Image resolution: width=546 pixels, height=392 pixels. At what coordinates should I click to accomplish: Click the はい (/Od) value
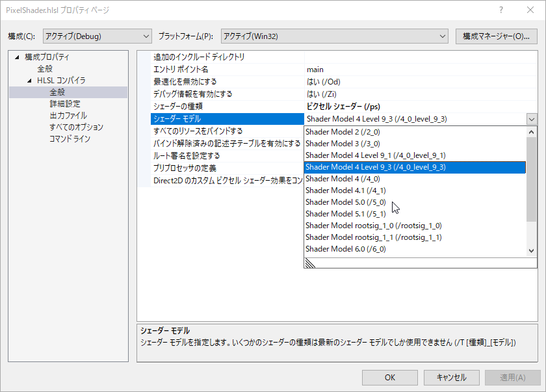[421, 82]
